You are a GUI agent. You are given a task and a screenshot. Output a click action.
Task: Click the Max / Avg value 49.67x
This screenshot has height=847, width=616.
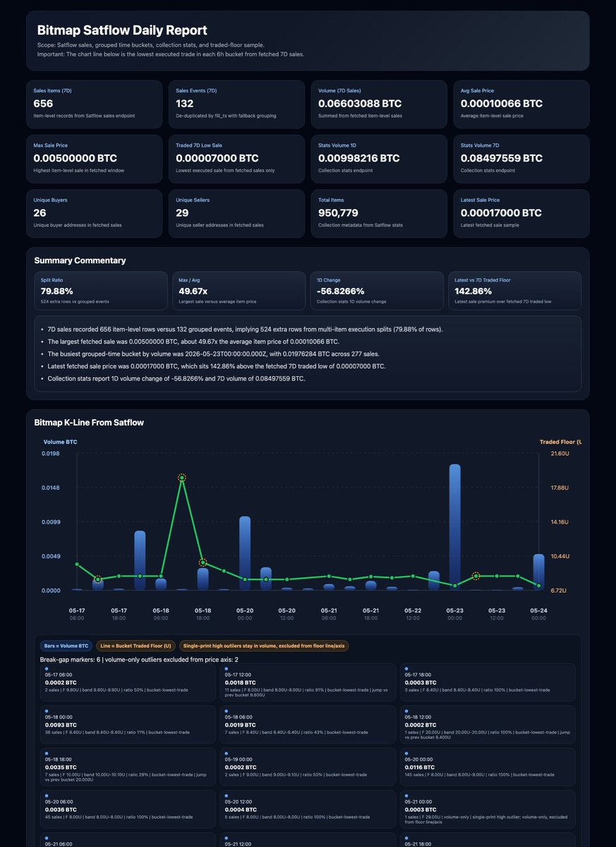[x=195, y=291]
